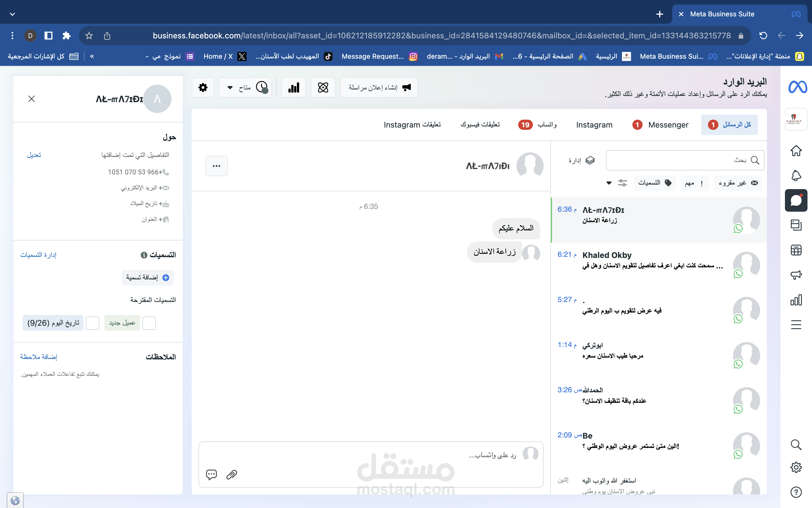
Task: Open automations atom icon button
Action: [x=323, y=88]
